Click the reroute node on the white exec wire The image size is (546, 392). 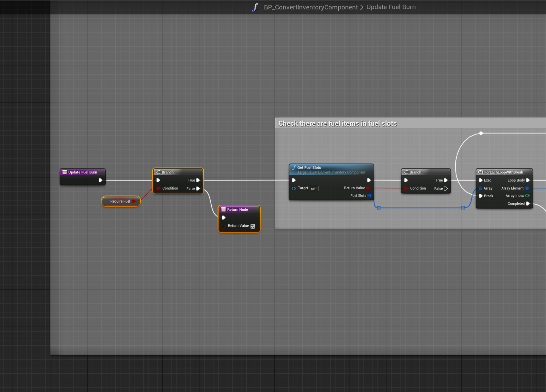coord(481,133)
